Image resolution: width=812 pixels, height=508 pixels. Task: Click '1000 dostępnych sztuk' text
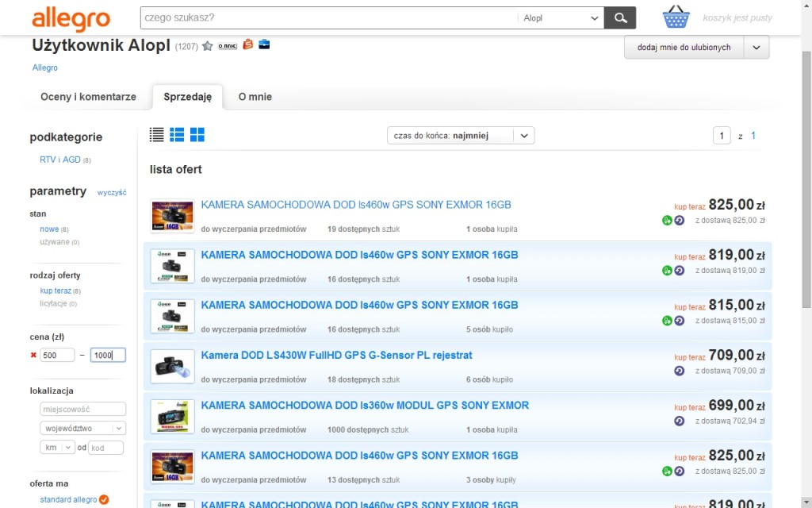pos(368,429)
